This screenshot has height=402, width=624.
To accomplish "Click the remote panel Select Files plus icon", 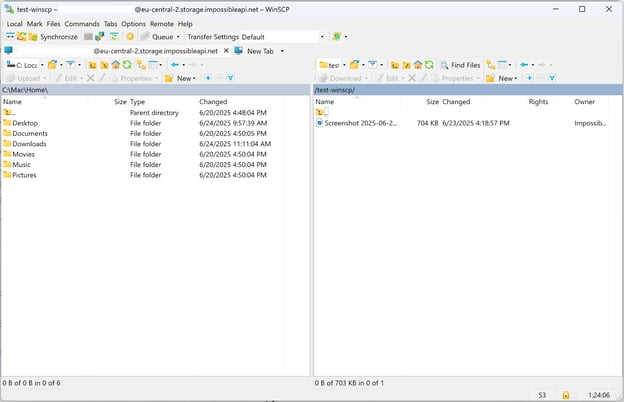I will (529, 78).
